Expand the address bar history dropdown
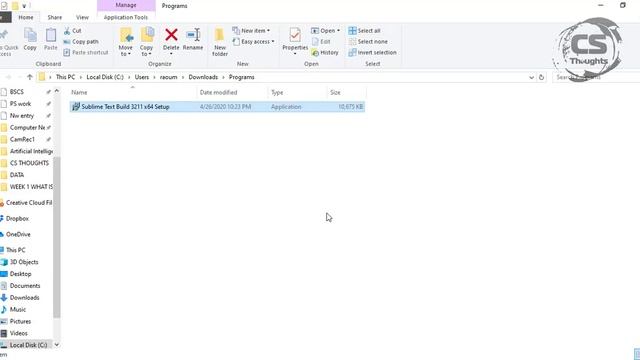 point(531,77)
